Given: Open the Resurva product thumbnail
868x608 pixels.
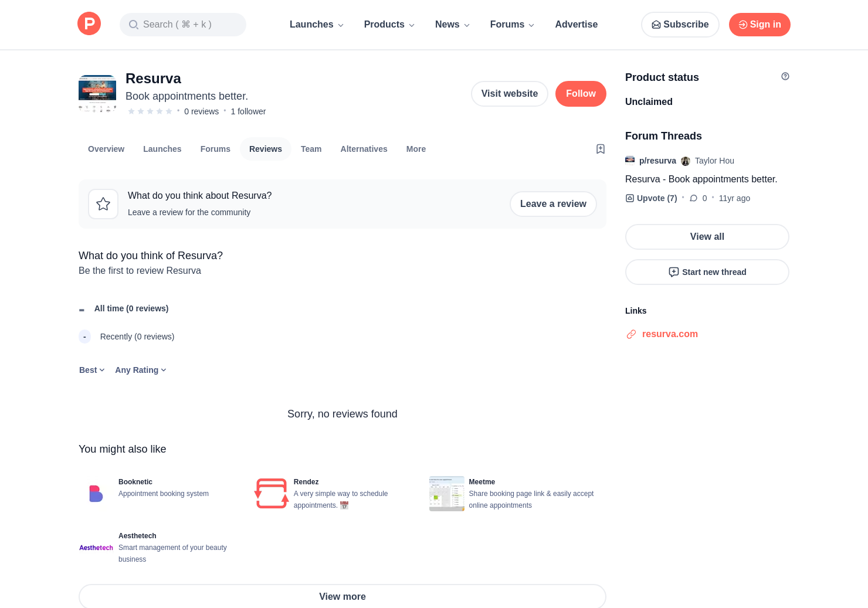Looking at the screenshot, I should tap(97, 94).
